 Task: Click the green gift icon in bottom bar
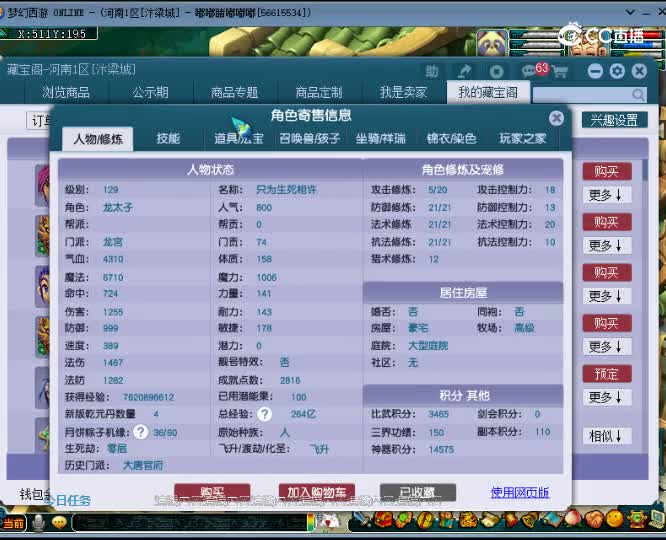(404, 519)
